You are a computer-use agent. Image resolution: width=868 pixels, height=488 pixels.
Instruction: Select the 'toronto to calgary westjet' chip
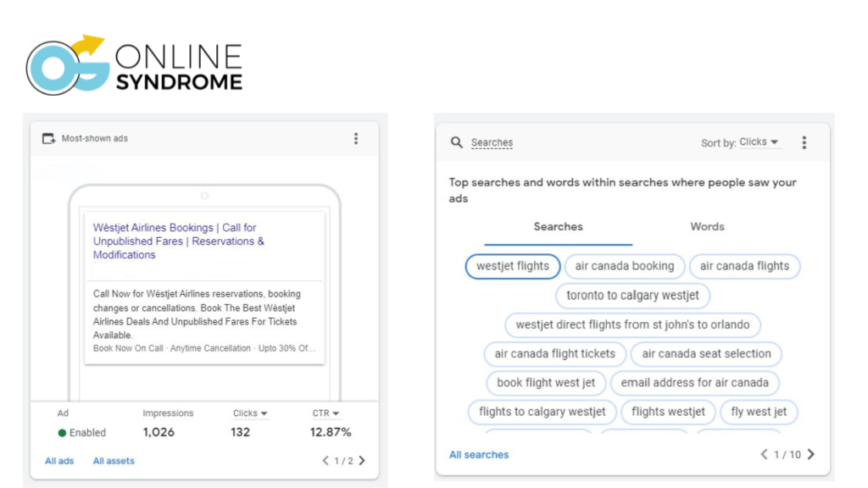coord(632,296)
